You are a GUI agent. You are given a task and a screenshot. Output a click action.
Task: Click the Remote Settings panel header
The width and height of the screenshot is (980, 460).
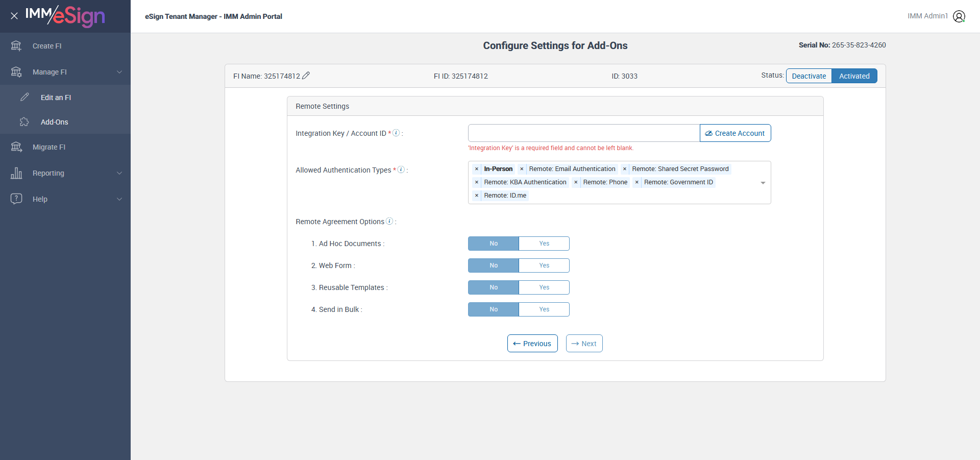[555, 106]
